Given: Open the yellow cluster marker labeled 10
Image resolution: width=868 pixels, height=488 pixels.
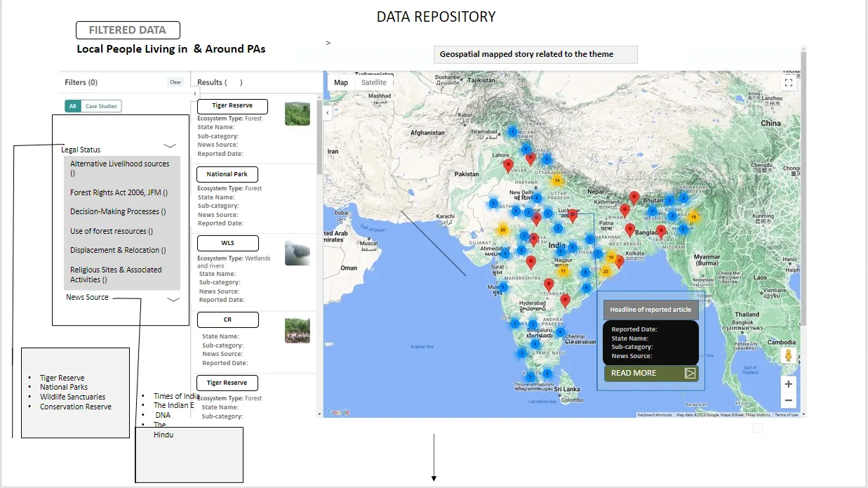Looking at the screenshot, I should (611, 257).
